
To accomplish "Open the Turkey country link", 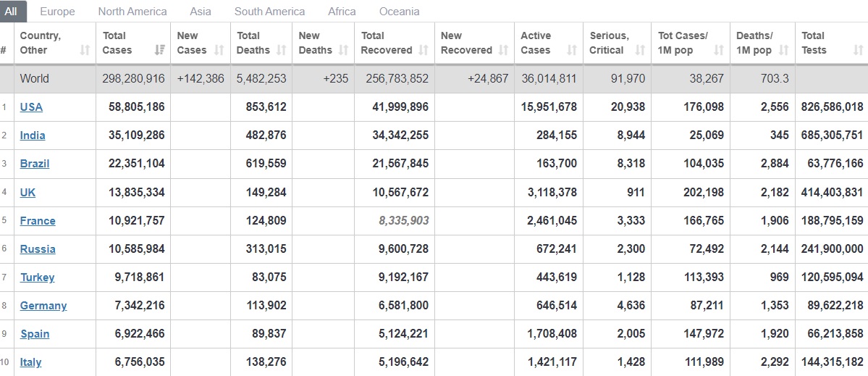I will (x=37, y=277).
